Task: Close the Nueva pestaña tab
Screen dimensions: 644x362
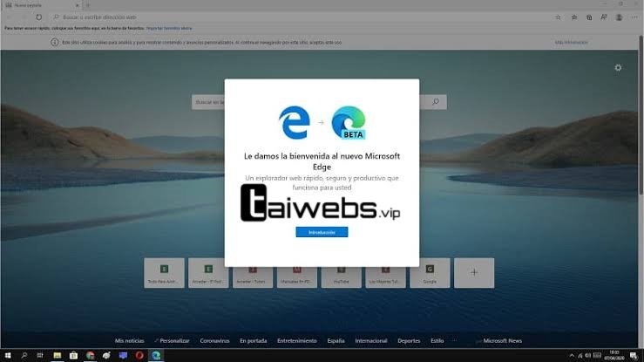Action: coord(78,5)
